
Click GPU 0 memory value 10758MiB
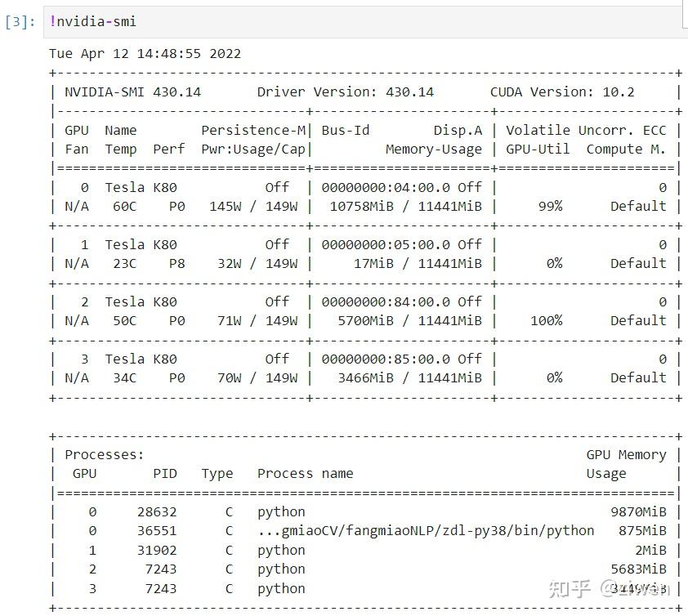click(x=361, y=206)
